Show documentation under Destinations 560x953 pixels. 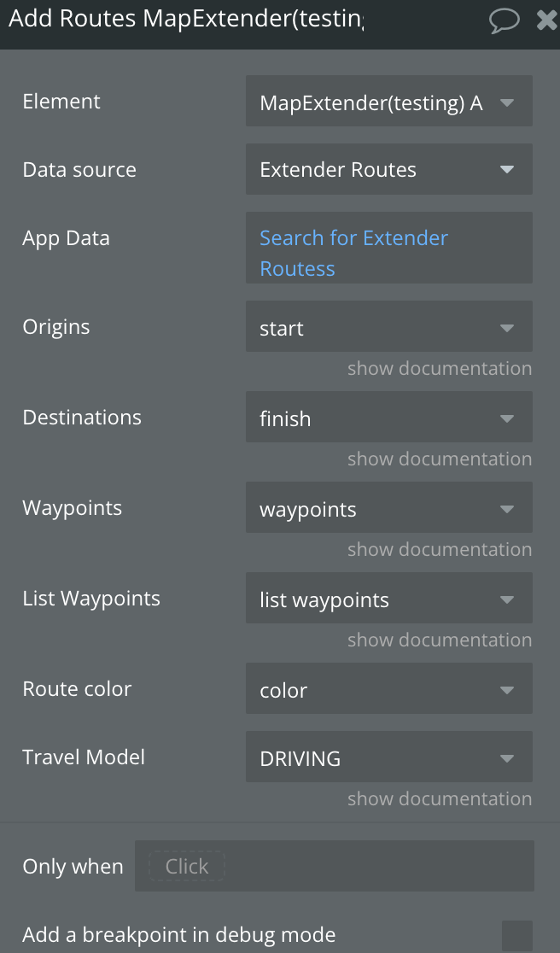pos(440,459)
